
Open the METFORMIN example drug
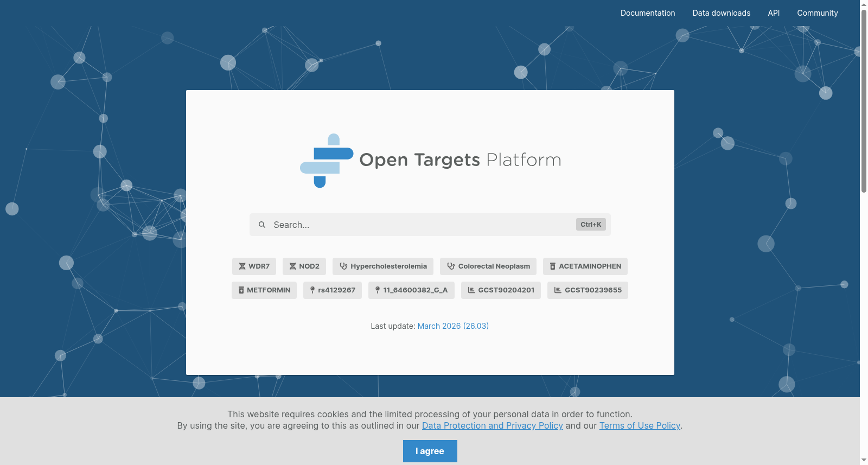(264, 290)
